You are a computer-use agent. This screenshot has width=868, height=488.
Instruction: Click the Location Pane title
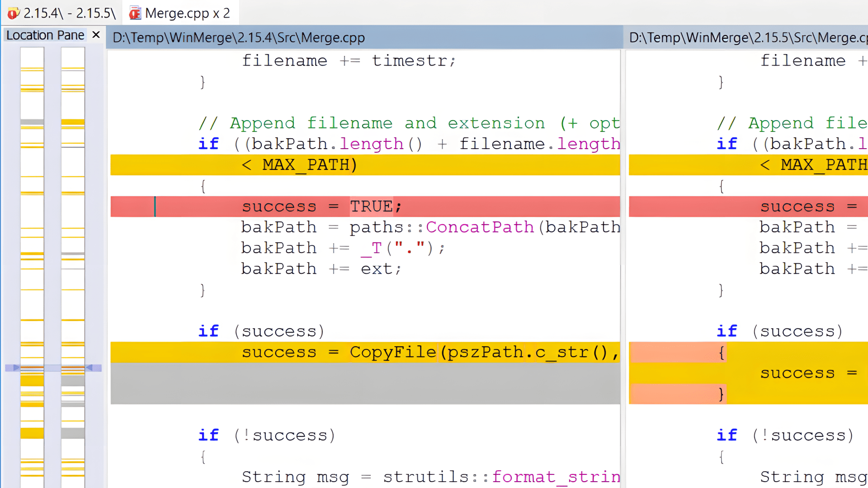45,35
